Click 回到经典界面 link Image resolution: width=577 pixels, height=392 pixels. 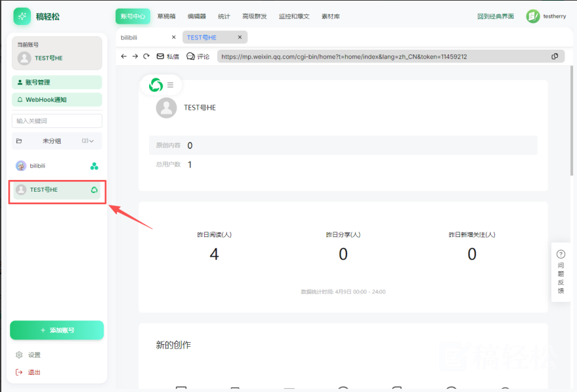point(496,16)
